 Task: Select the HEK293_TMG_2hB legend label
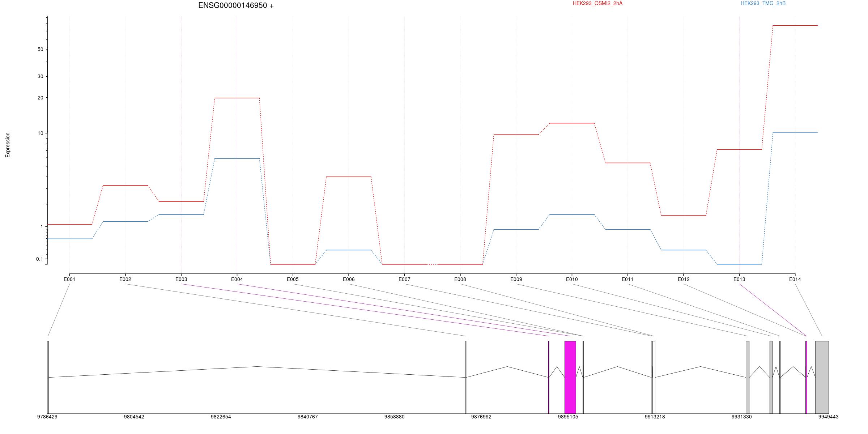(763, 3)
